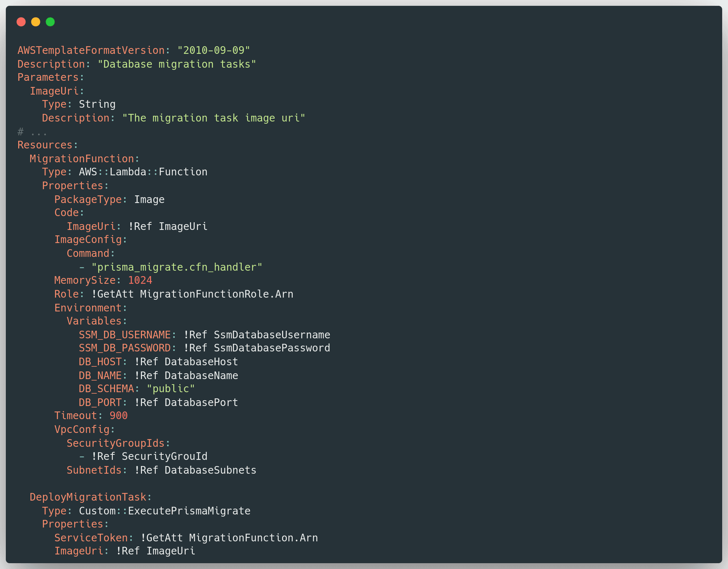The image size is (728, 569).
Task: Click the "Database migration tasks" string
Action: point(177,64)
